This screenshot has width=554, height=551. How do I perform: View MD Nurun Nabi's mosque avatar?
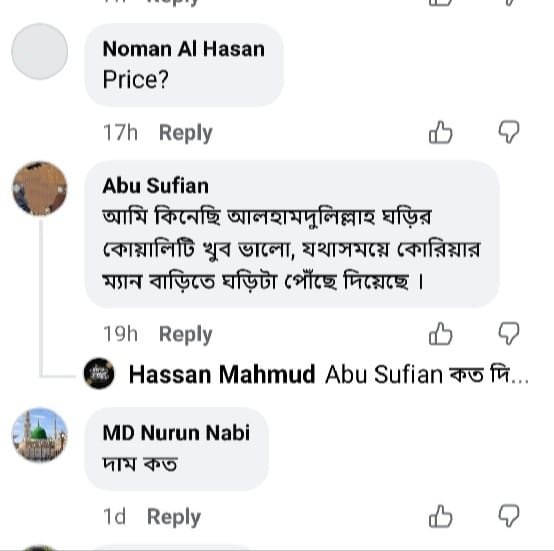pos(40,435)
